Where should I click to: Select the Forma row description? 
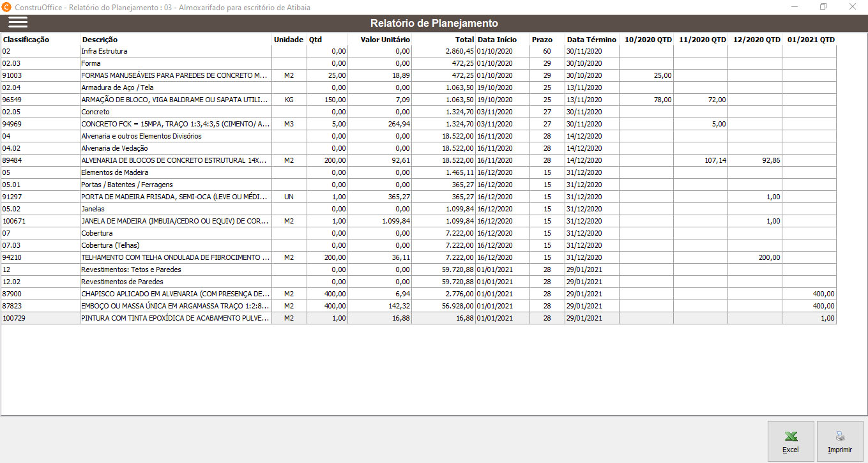[x=91, y=63]
